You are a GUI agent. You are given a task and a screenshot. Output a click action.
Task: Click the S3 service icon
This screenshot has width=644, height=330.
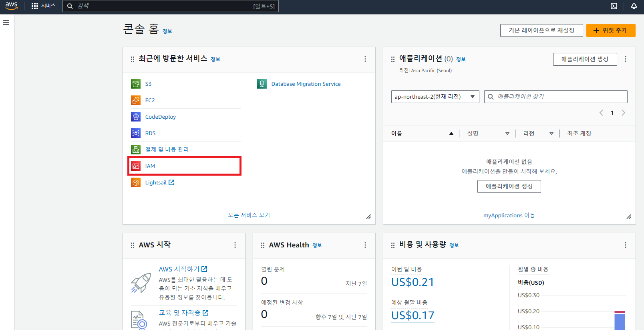click(x=136, y=84)
